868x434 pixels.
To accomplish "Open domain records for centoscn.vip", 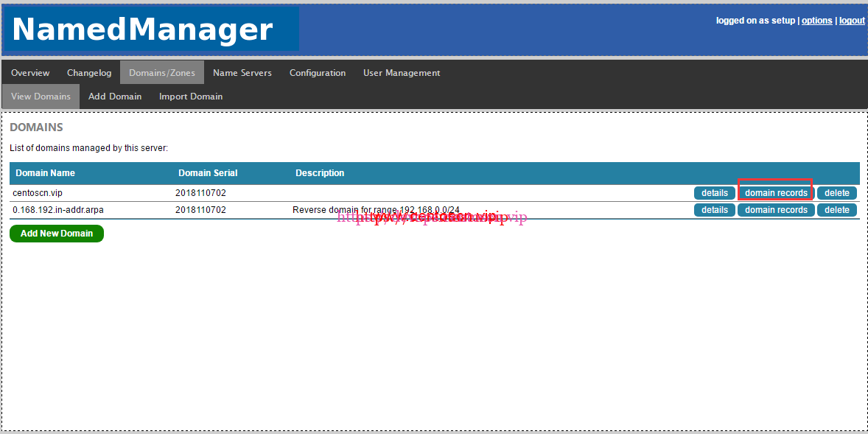I will [776, 193].
